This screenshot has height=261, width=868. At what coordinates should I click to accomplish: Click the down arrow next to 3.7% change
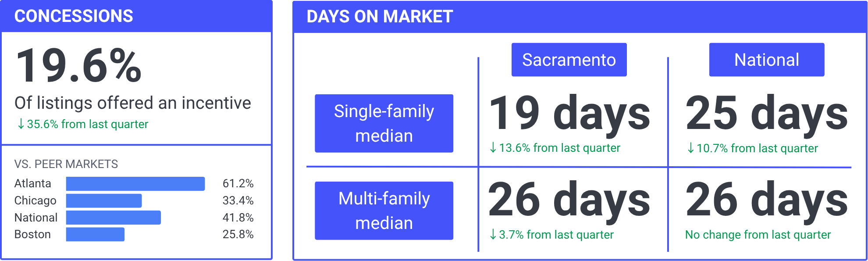point(493,235)
